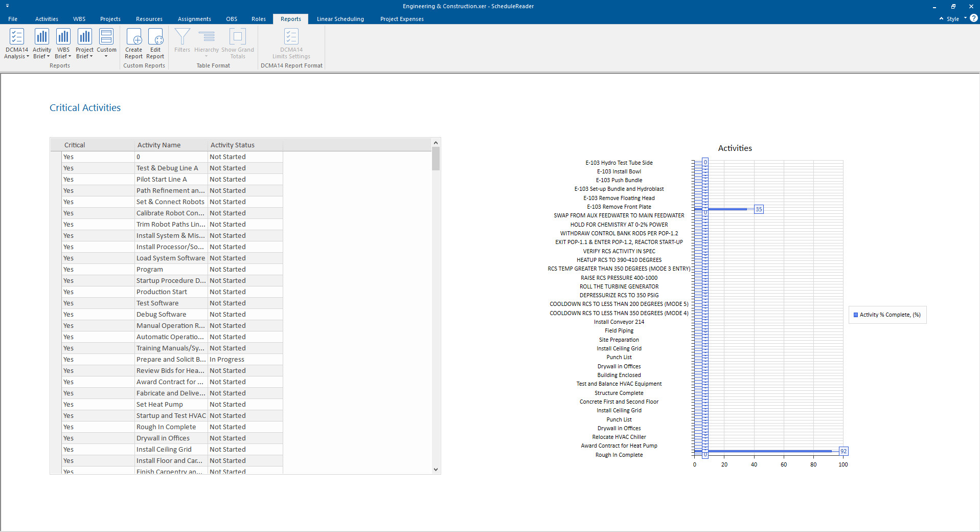Click the Field Piping chart label
Image resolution: width=980 pixels, height=532 pixels.
[619, 330]
